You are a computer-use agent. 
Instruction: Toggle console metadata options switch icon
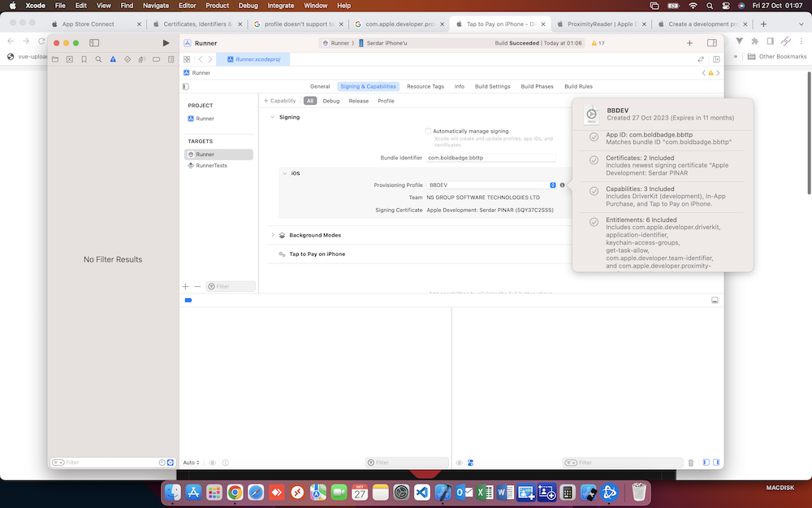pos(471,462)
